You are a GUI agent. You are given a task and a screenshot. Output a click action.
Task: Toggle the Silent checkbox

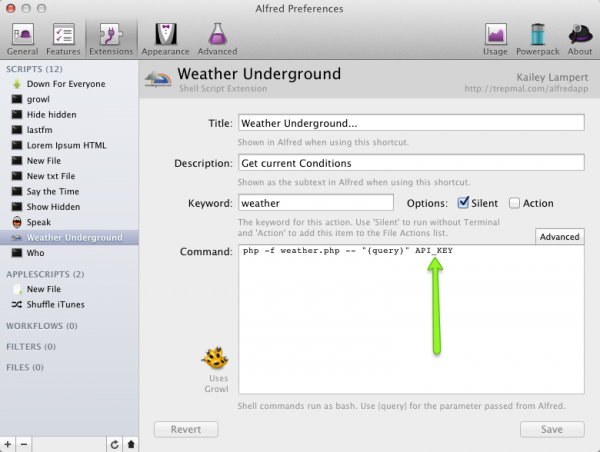pyautogui.click(x=463, y=202)
